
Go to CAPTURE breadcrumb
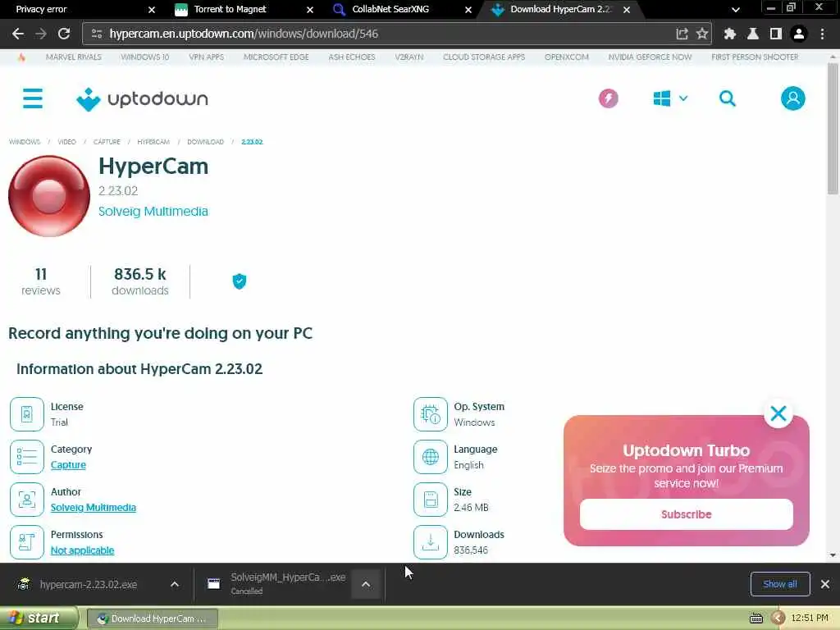(107, 142)
